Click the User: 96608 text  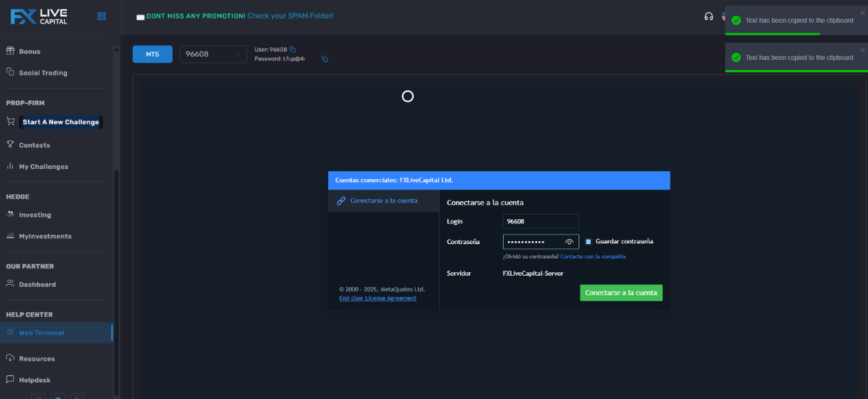[x=271, y=49]
